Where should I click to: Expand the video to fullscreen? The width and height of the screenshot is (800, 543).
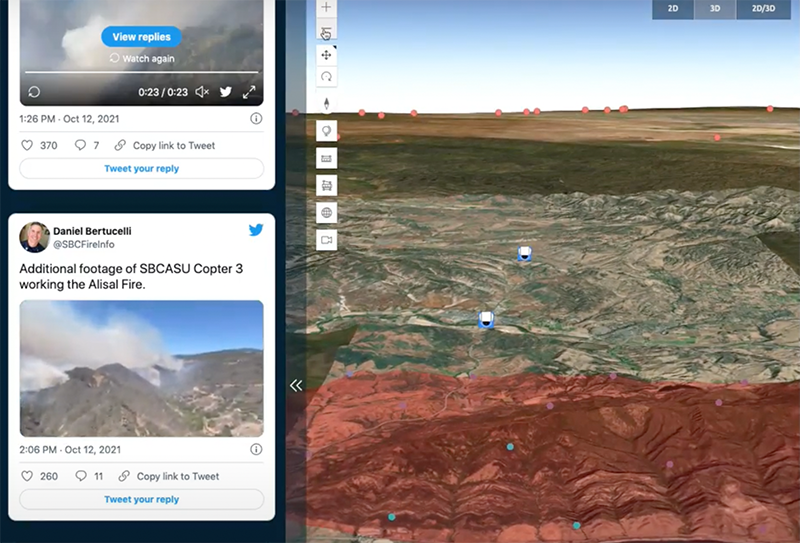click(248, 92)
